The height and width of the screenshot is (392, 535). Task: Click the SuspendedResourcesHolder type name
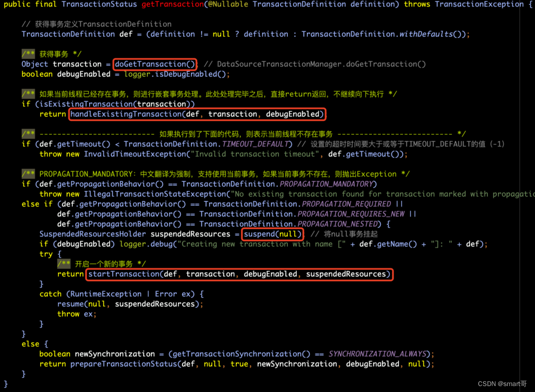[x=93, y=234]
